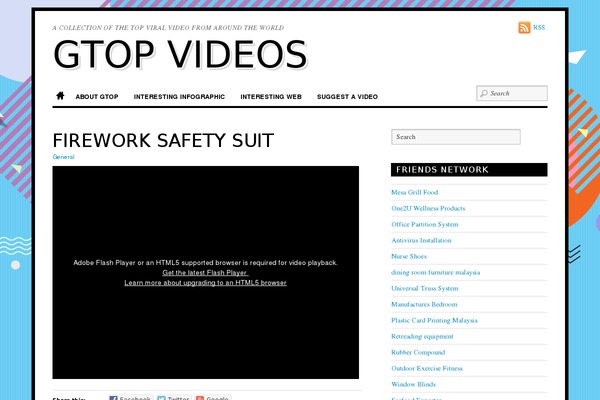Viewport: 600px width, 400px height.
Task: Open Office Partition System link
Action: point(425,225)
